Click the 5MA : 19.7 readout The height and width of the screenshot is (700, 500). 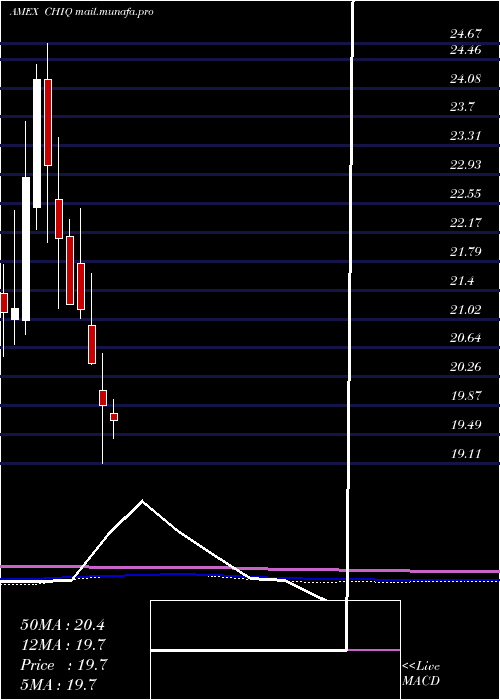point(58,684)
